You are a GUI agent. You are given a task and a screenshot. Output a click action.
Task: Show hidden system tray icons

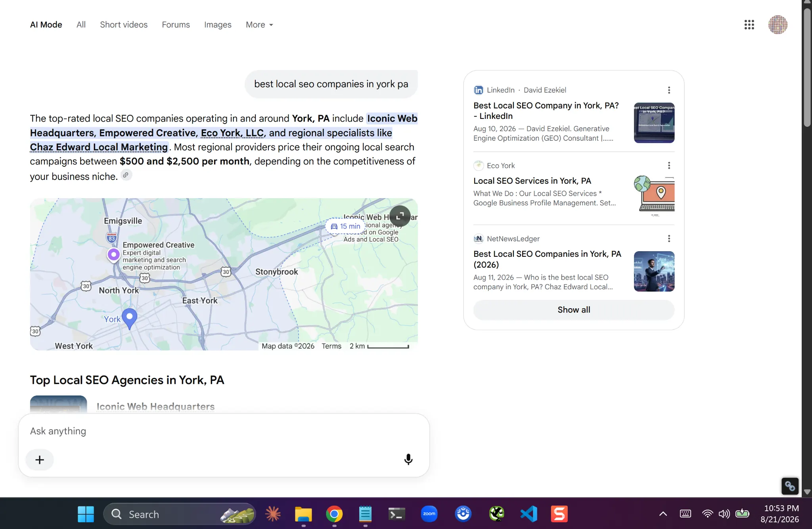pos(663,514)
